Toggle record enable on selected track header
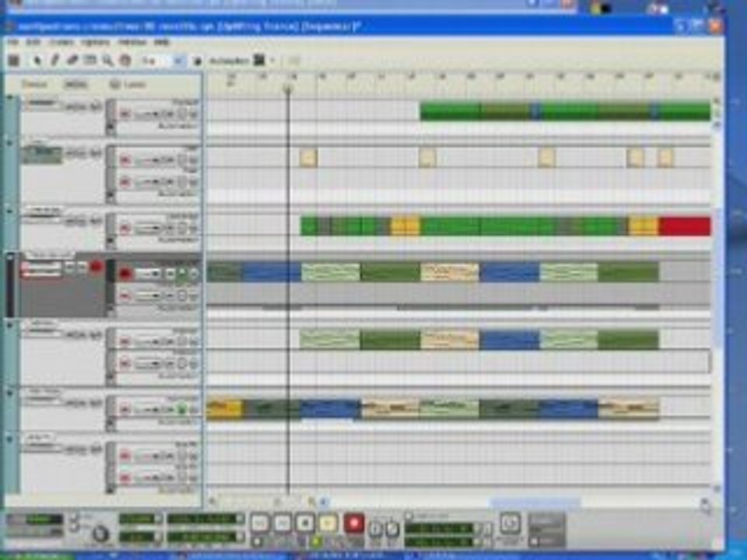The height and width of the screenshot is (560, 747). [96, 267]
